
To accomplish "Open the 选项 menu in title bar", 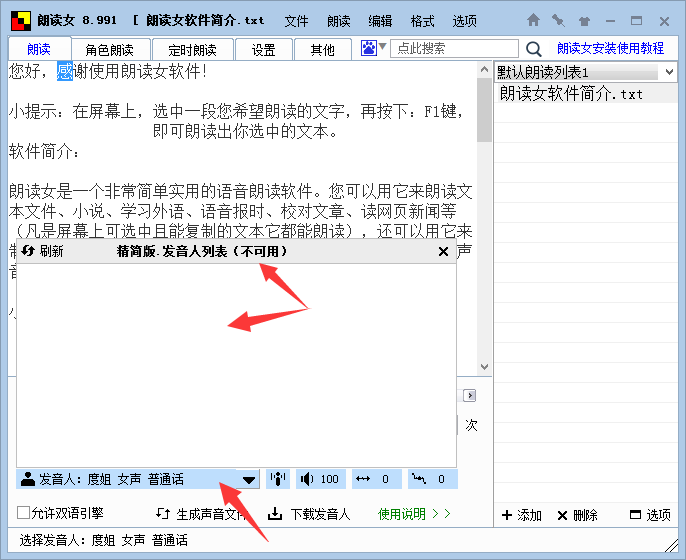I will click(464, 21).
